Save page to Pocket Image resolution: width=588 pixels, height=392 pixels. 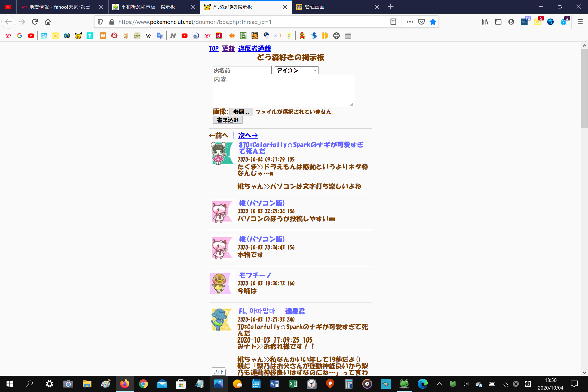coord(421,22)
